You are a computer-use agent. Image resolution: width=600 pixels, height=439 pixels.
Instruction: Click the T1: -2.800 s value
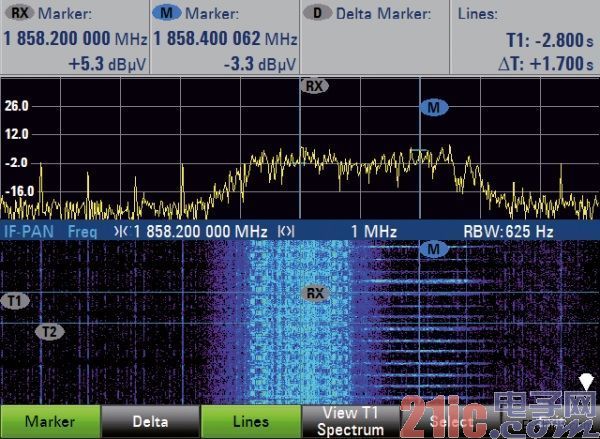pyautogui.click(x=550, y=40)
